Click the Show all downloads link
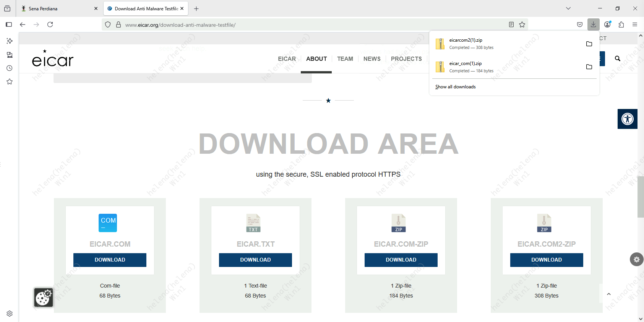This screenshot has height=322, width=644. (x=455, y=87)
